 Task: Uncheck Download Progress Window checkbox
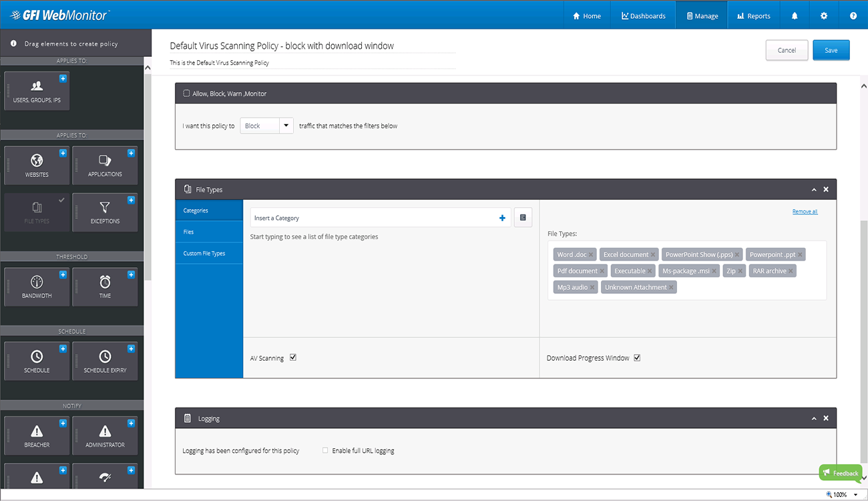pyautogui.click(x=637, y=358)
